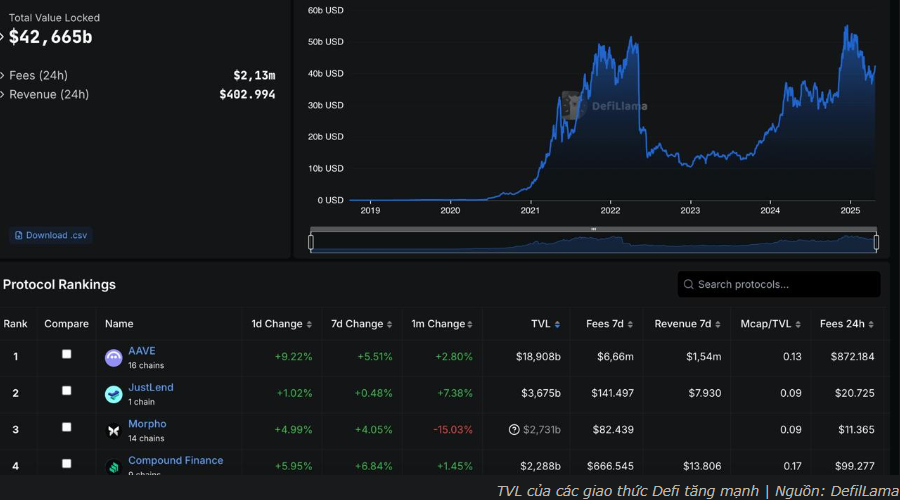Image resolution: width=900 pixels, height=500 pixels.
Task: Open the JustLend protocol link
Action: click(150, 387)
